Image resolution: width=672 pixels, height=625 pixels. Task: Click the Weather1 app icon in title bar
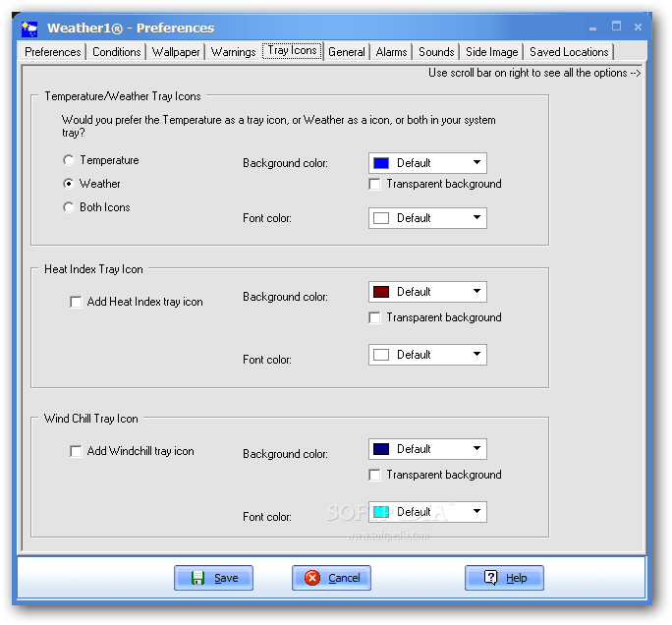coord(29,28)
